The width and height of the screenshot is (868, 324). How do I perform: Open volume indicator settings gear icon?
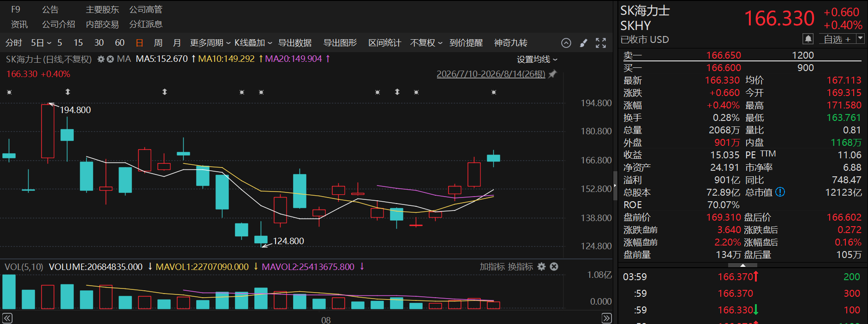click(x=542, y=267)
